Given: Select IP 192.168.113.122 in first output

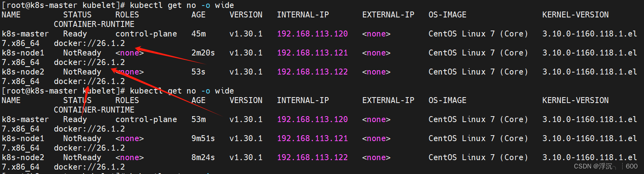Looking at the screenshot, I should [312, 72].
